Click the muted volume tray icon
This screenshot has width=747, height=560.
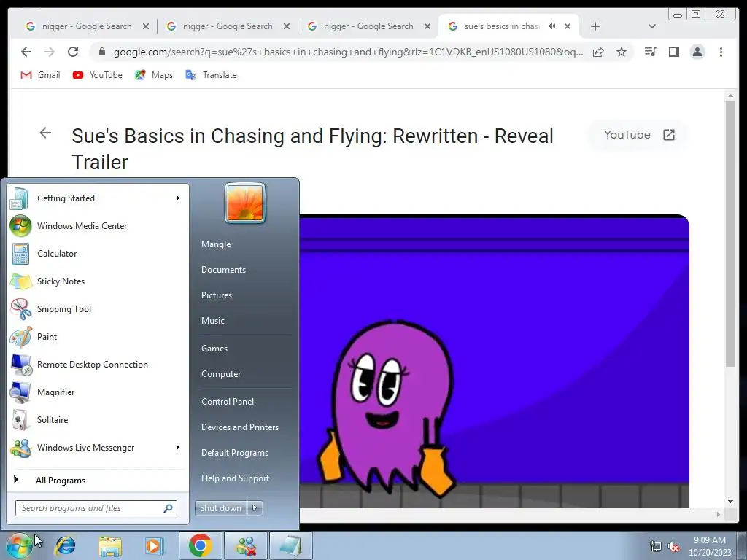(673, 546)
